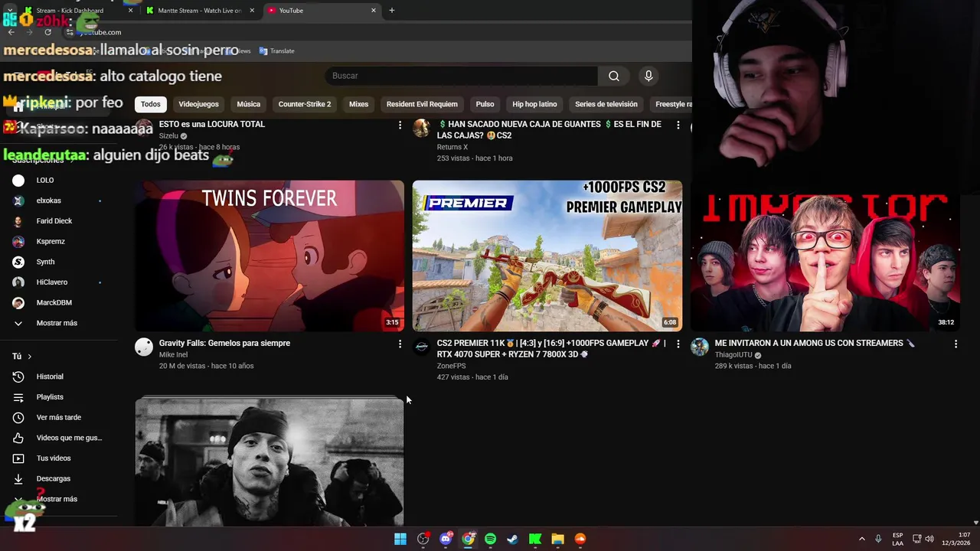Open Gravity Falls: Gemelos para siempre title

point(224,344)
